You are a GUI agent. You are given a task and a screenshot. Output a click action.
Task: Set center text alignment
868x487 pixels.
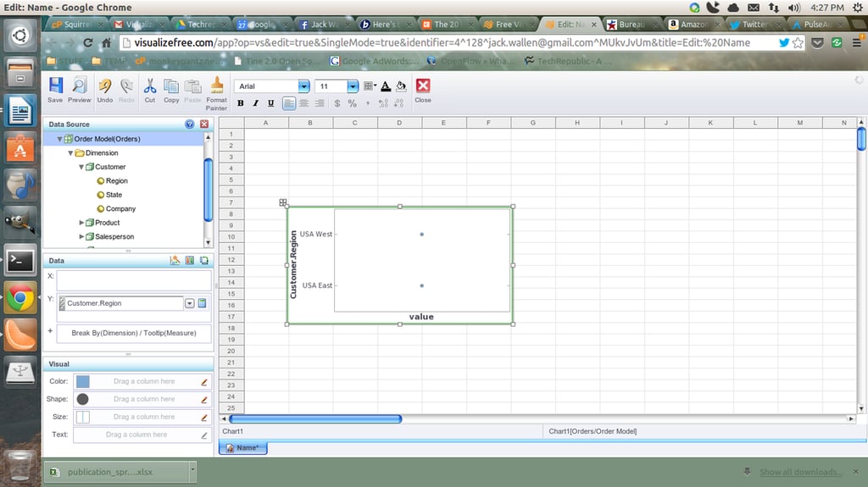click(x=304, y=103)
